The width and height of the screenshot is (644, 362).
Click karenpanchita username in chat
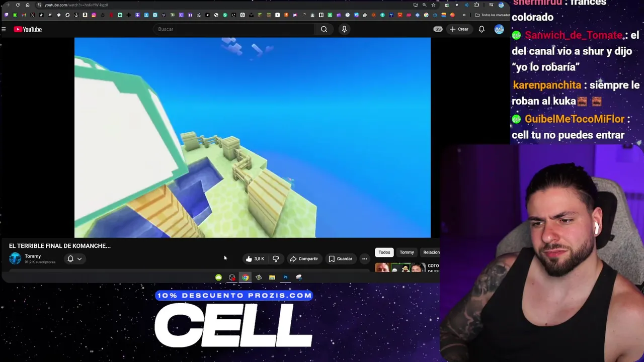(547, 85)
